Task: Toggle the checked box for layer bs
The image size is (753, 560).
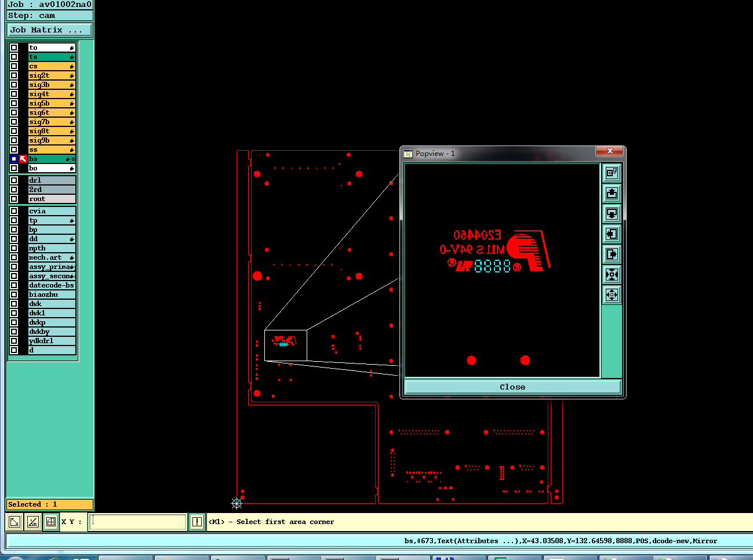Action: (x=14, y=159)
